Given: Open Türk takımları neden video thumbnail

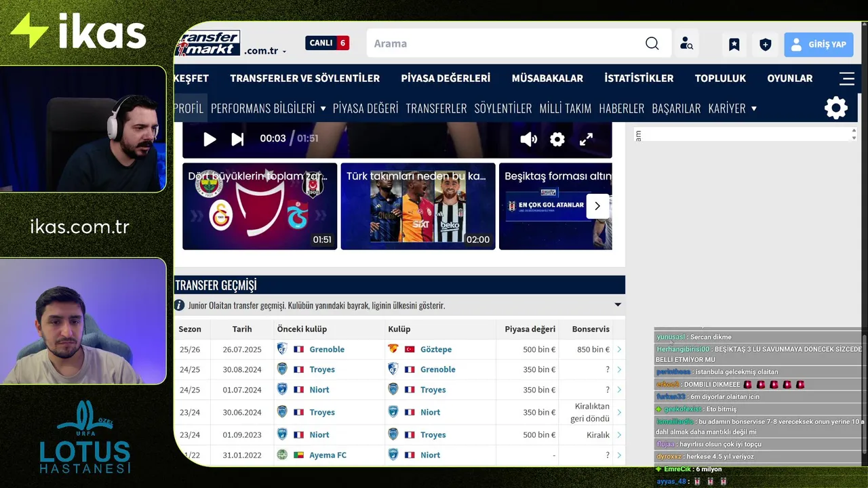Looking at the screenshot, I should point(418,206).
